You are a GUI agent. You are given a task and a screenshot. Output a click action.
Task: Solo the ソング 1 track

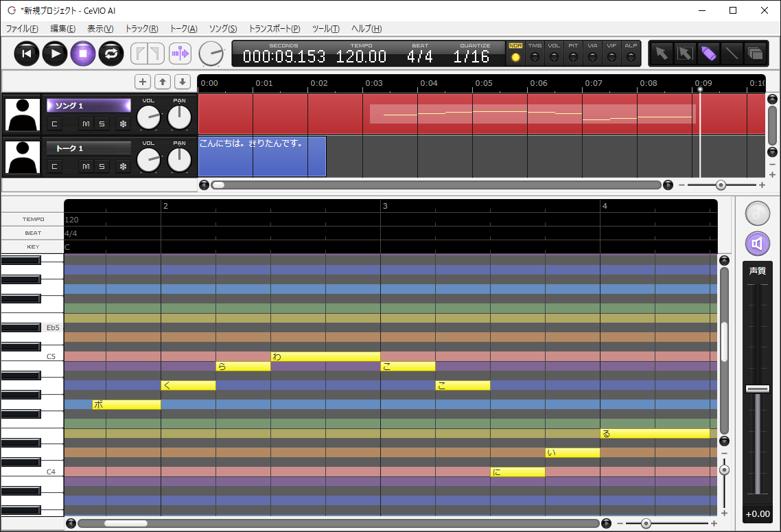[x=102, y=124]
